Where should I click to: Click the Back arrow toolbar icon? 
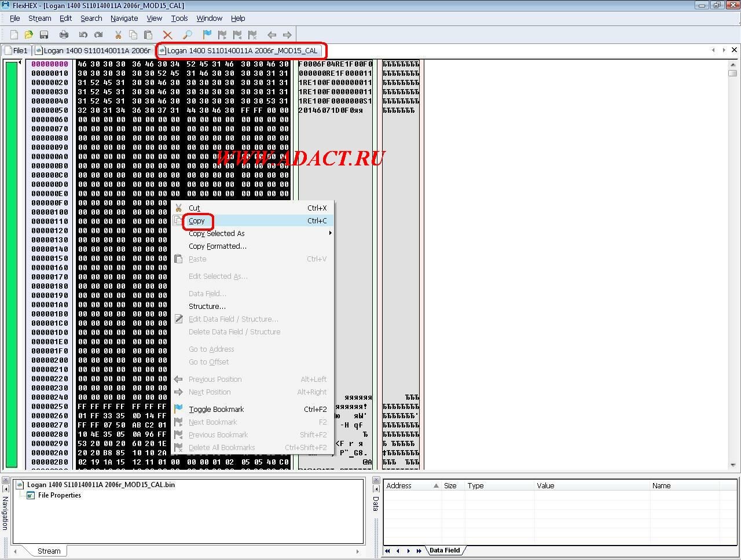[x=272, y=35]
